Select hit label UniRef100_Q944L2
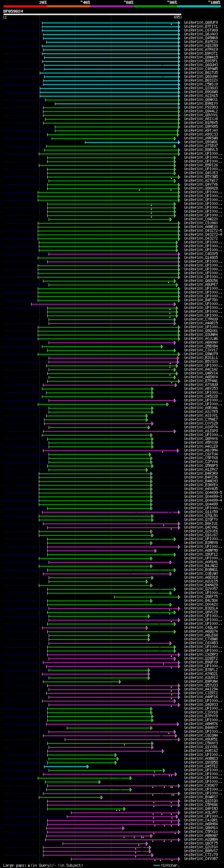The height and width of the screenshot is (868, 224). coord(201,111)
